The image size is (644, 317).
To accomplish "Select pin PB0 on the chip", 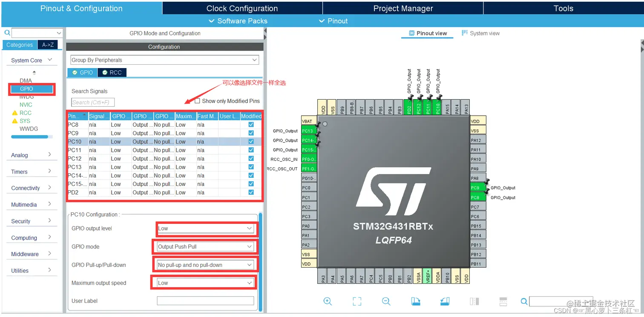I will point(390,276).
